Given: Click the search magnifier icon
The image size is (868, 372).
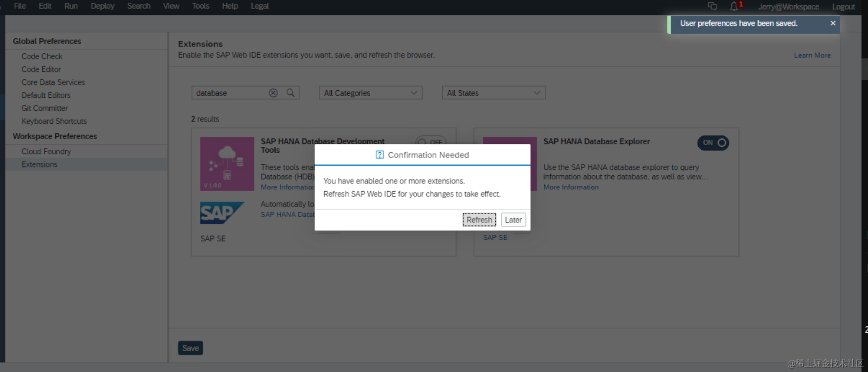Looking at the screenshot, I should coord(291,93).
